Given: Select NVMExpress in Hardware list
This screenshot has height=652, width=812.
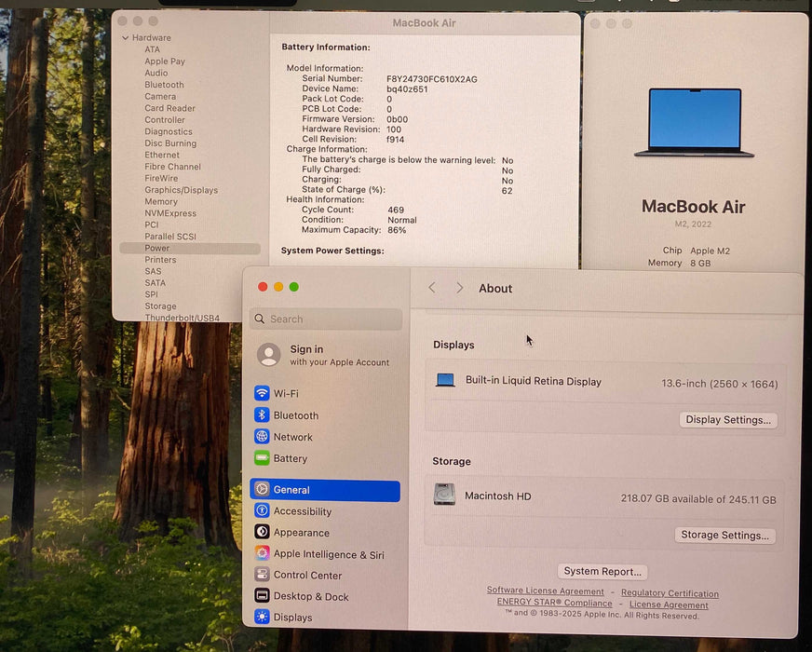Looking at the screenshot, I should click(x=170, y=213).
